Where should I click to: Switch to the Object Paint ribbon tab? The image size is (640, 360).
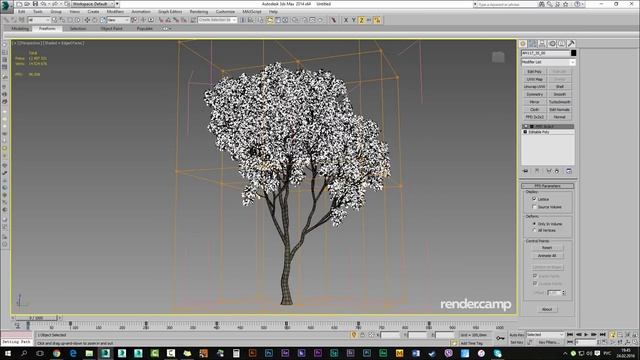coord(111,29)
